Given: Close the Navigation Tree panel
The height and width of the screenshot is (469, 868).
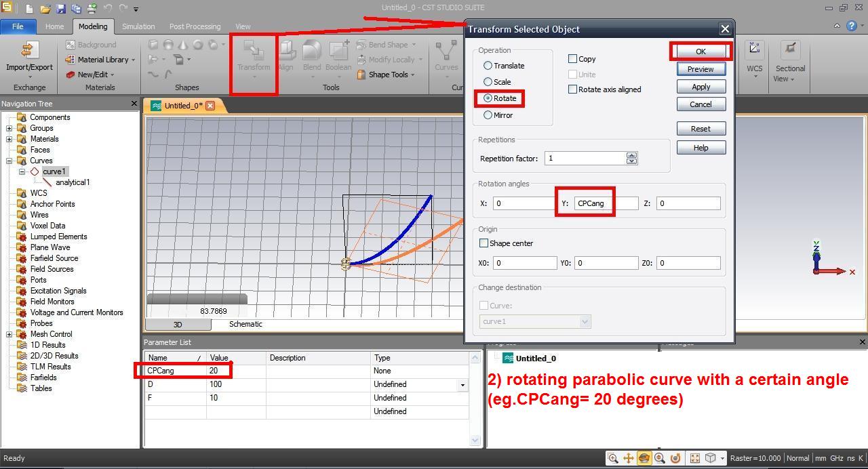Looking at the screenshot, I should pyautogui.click(x=134, y=104).
